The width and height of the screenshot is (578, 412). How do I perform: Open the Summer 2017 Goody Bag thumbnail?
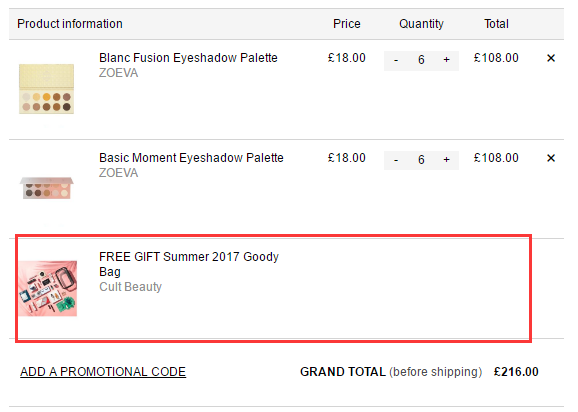coord(48,288)
